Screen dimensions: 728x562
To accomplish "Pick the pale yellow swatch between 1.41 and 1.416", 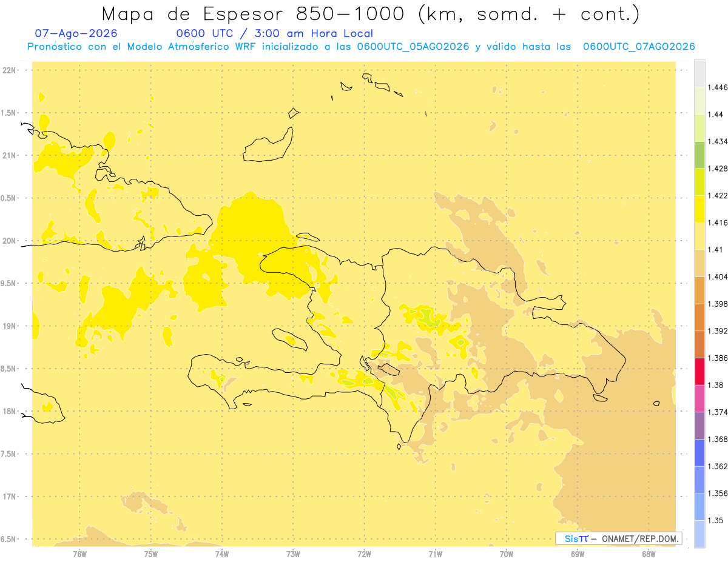I will 699,236.
